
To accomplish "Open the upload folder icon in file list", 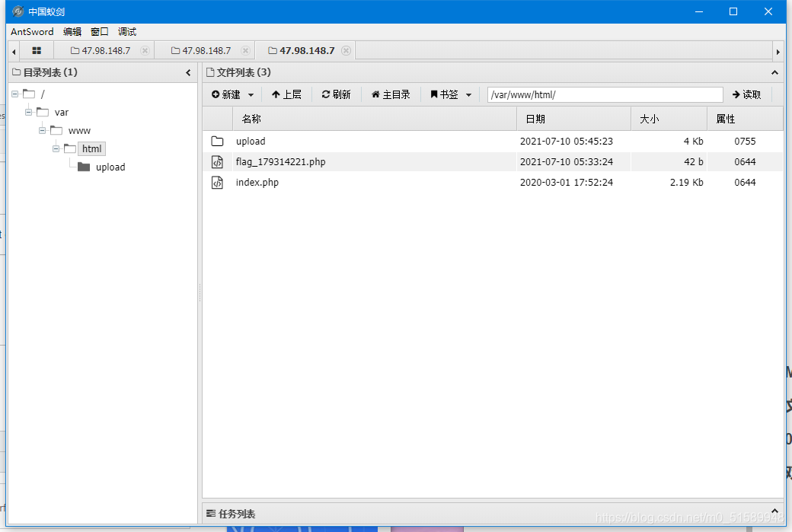I will pos(216,142).
